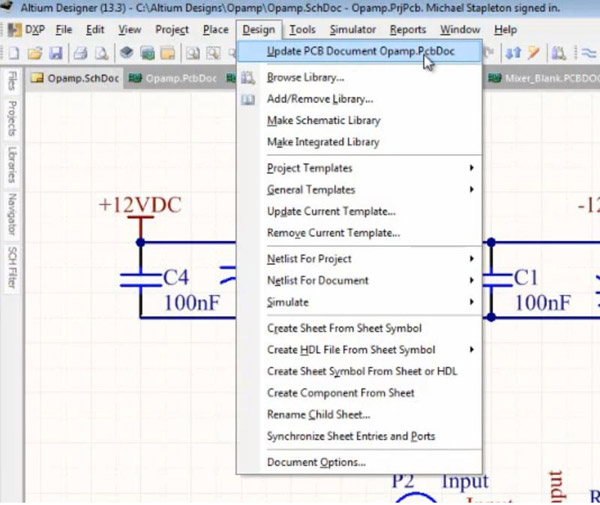The height and width of the screenshot is (505, 600).
Task: Select Remove Current Template...
Action: tap(359, 233)
